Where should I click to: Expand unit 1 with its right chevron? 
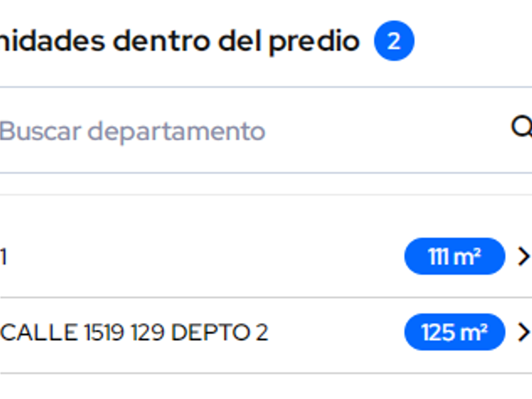[523, 256]
